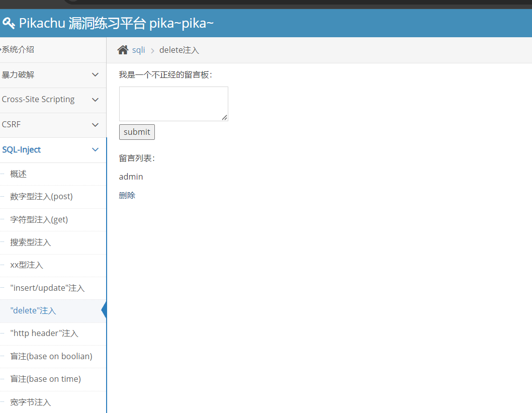The height and width of the screenshot is (413, 532).
Task: Select the xx型注入 item
Action: tap(27, 265)
